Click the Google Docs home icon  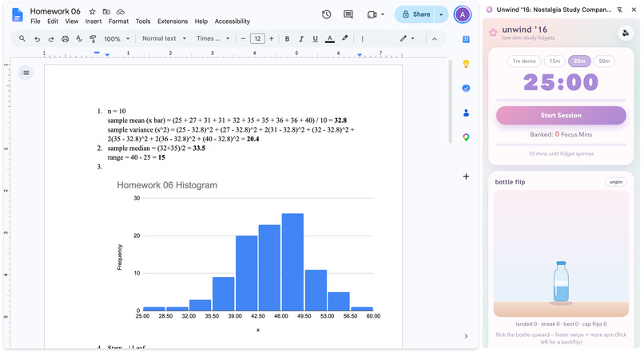point(18,15)
